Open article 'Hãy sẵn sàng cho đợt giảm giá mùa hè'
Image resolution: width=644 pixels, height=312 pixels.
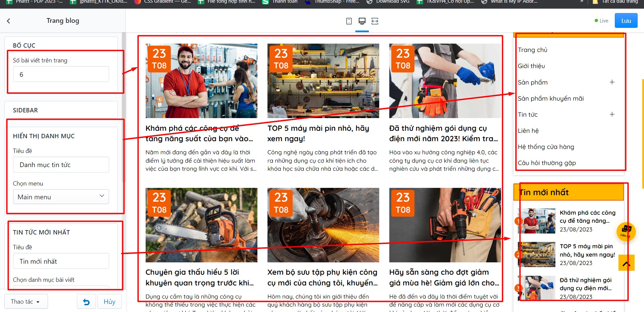tap(444, 277)
